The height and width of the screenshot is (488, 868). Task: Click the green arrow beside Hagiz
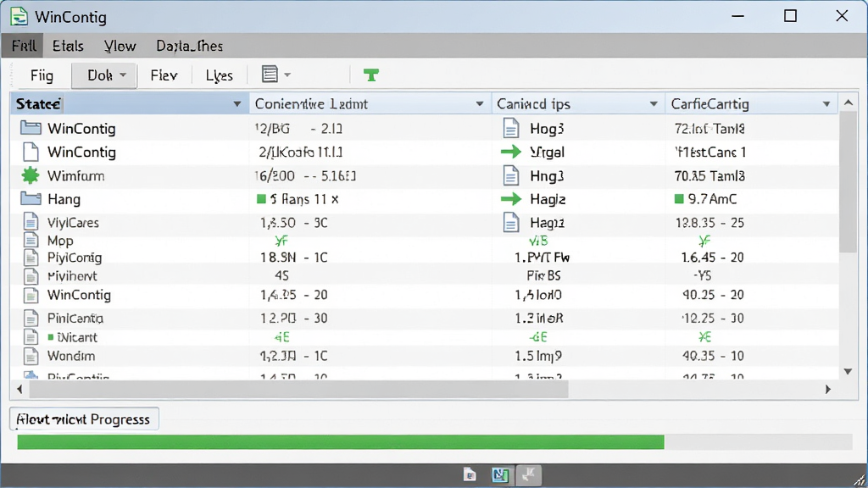(511, 198)
